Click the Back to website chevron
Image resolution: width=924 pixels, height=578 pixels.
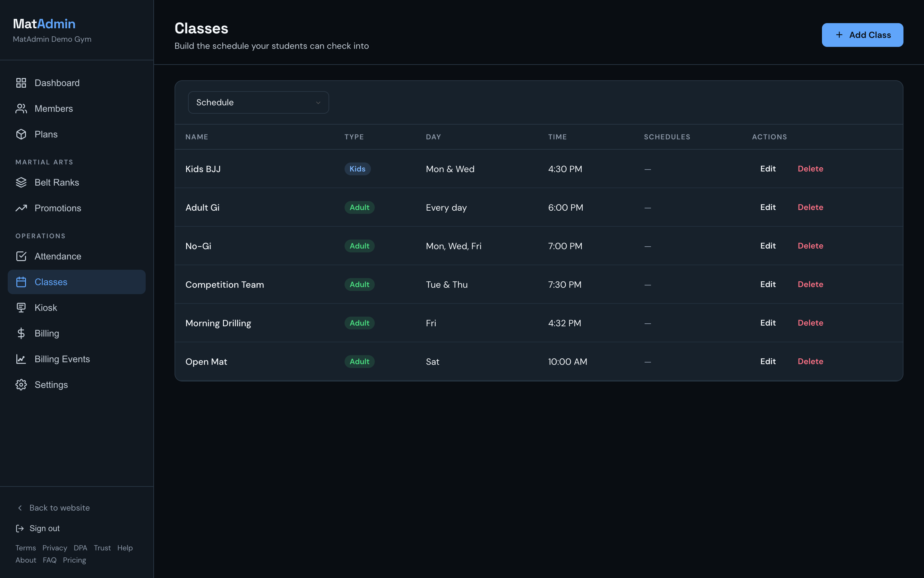[20, 508]
